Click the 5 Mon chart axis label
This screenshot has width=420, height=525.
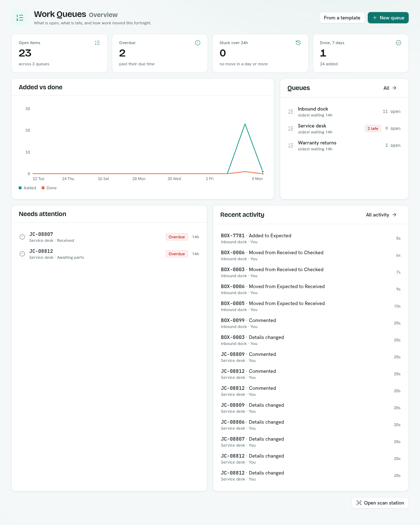(257, 179)
